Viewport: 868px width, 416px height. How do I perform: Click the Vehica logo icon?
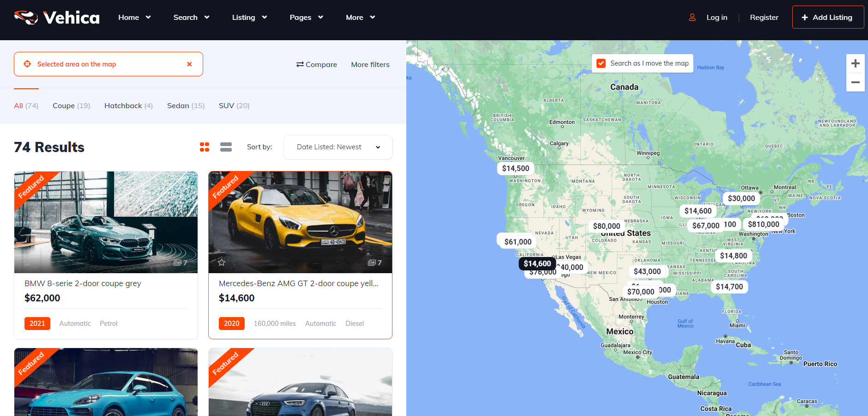(x=26, y=18)
